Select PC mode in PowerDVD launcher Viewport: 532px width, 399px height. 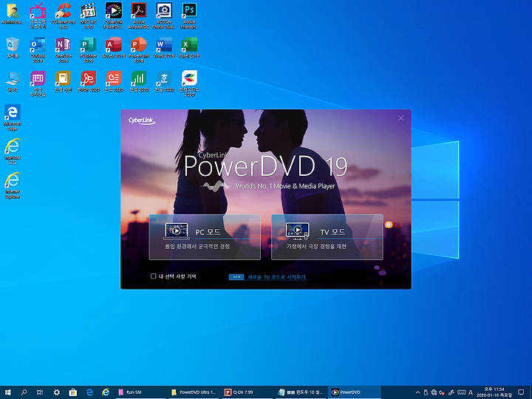click(x=205, y=237)
